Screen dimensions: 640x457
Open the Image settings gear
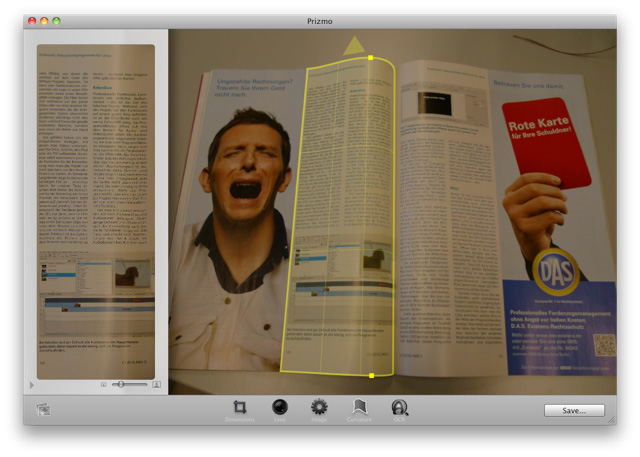click(319, 410)
